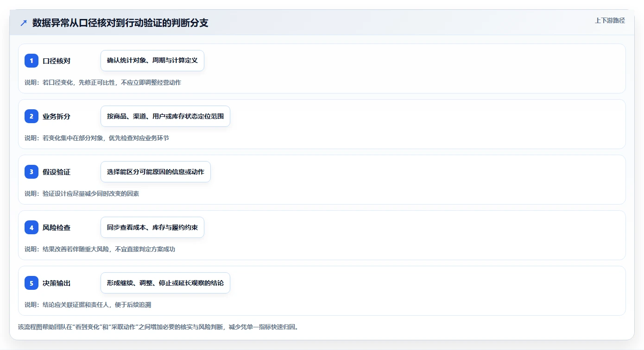Click the note 结果改善若伴随重大风险
Viewport: 644px width, 350px height.
[x=100, y=249]
